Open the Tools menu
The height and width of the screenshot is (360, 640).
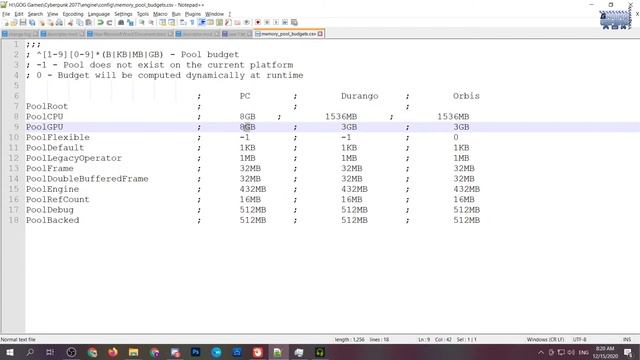(x=142, y=14)
